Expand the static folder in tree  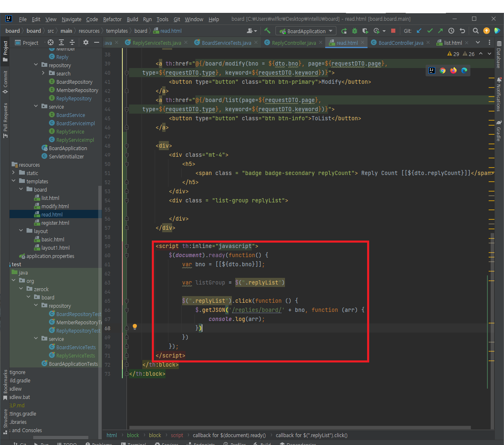(x=14, y=173)
